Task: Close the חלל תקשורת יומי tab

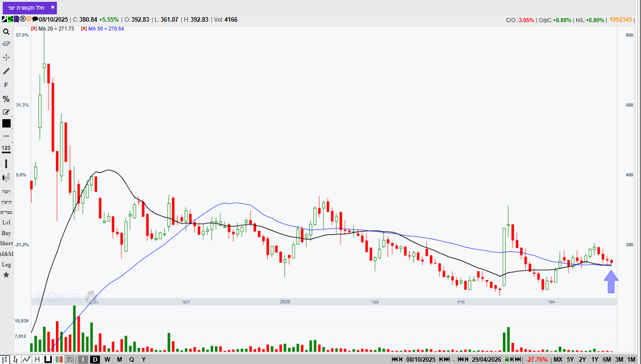Action: pos(52,7)
